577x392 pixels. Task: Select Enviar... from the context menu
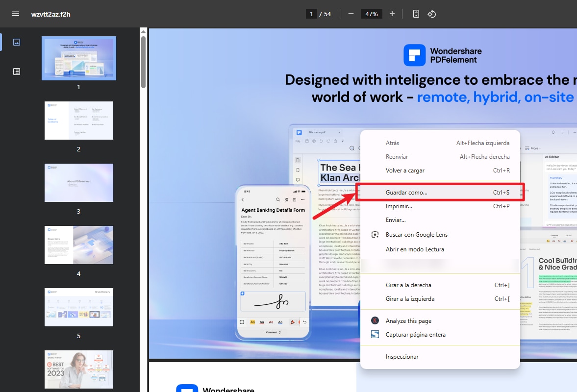[440, 220]
